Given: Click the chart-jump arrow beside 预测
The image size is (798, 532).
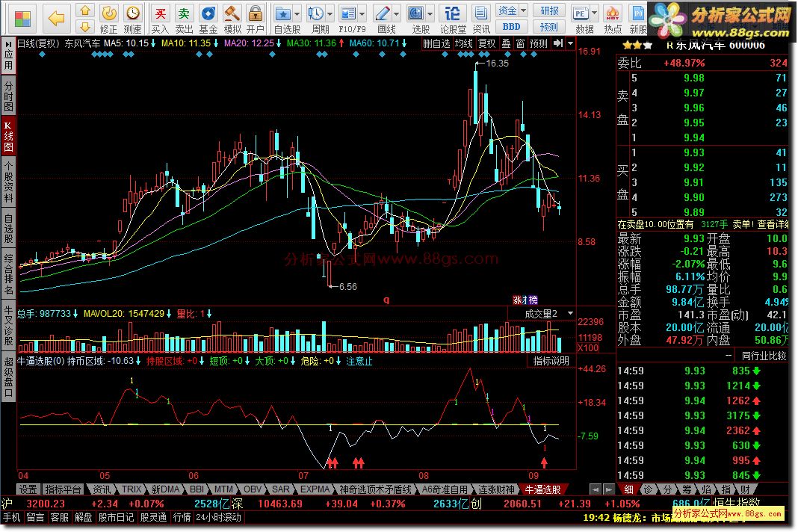Looking at the screenshot, I should (x=558, y=43).
